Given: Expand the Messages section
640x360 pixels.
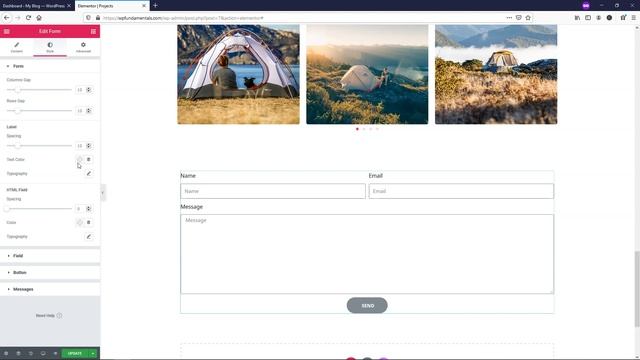Looking at the screenshot, I should 50,289.
